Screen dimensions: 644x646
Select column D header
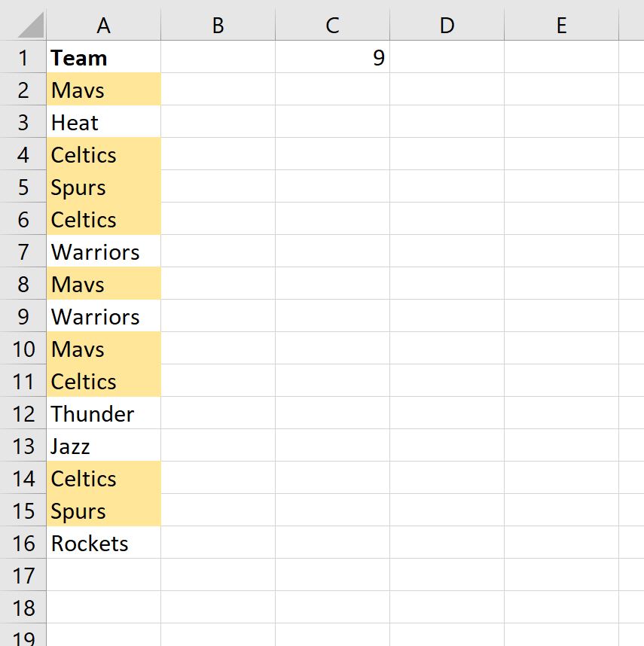coord(447,25)
